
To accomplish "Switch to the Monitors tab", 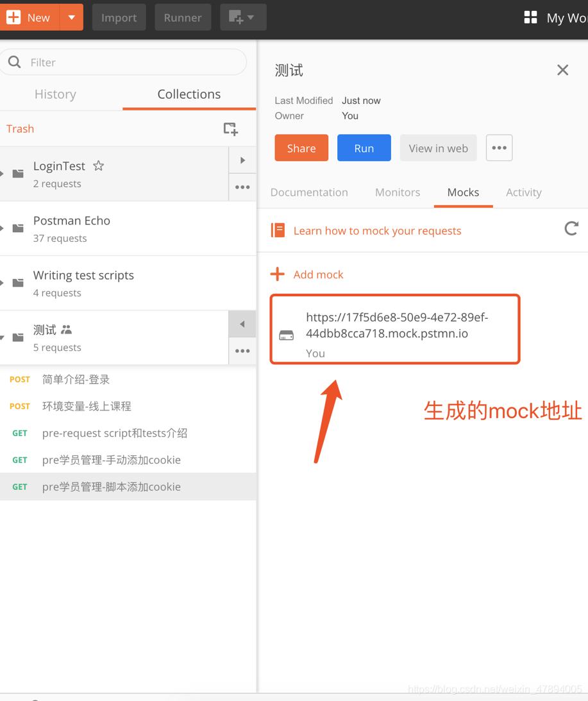I will (398, 192).
